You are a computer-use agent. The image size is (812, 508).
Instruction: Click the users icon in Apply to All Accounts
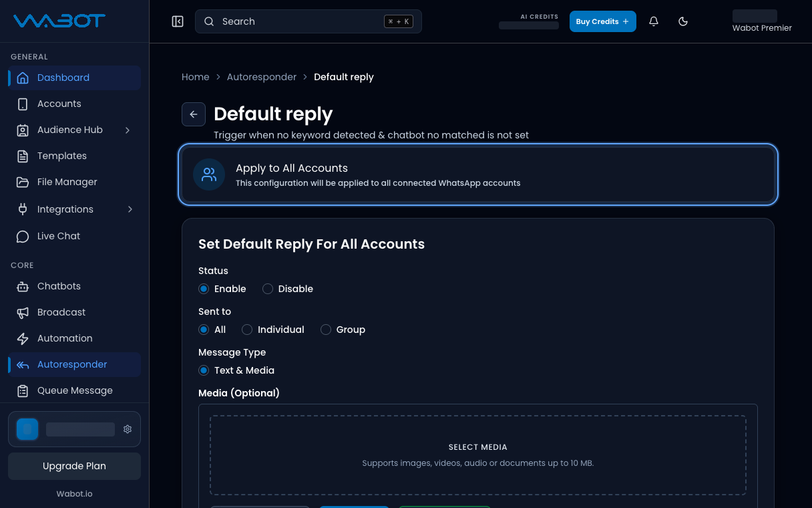(209, 174)
